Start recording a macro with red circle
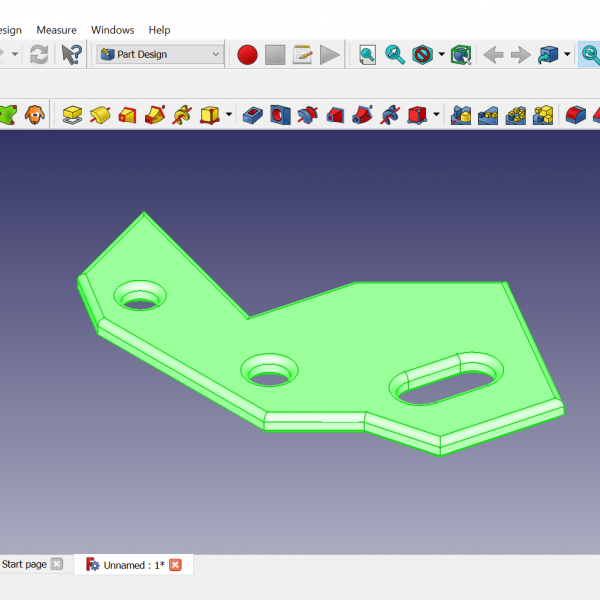600x600 pixels. (247, 54)
